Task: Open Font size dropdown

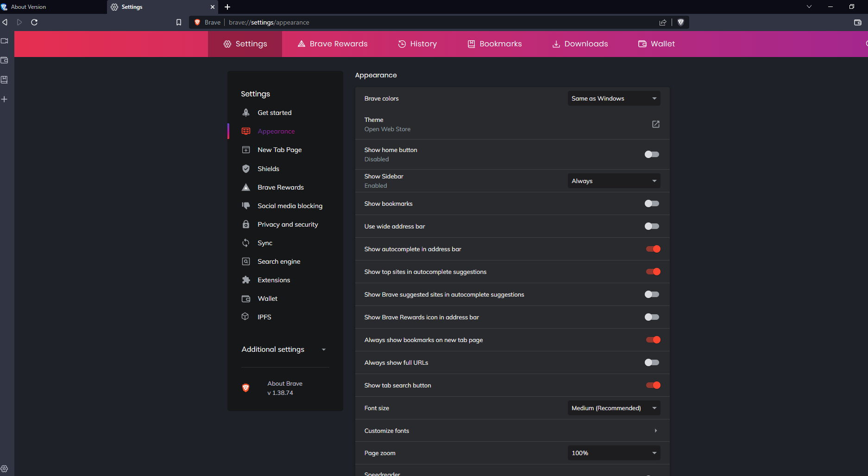Action: point(614,408)
